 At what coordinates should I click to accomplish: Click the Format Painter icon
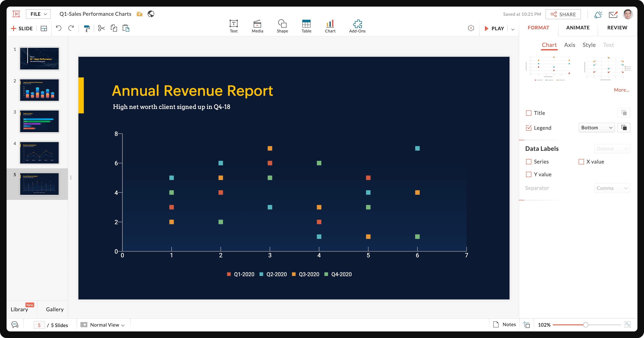[x=87, y=28]
